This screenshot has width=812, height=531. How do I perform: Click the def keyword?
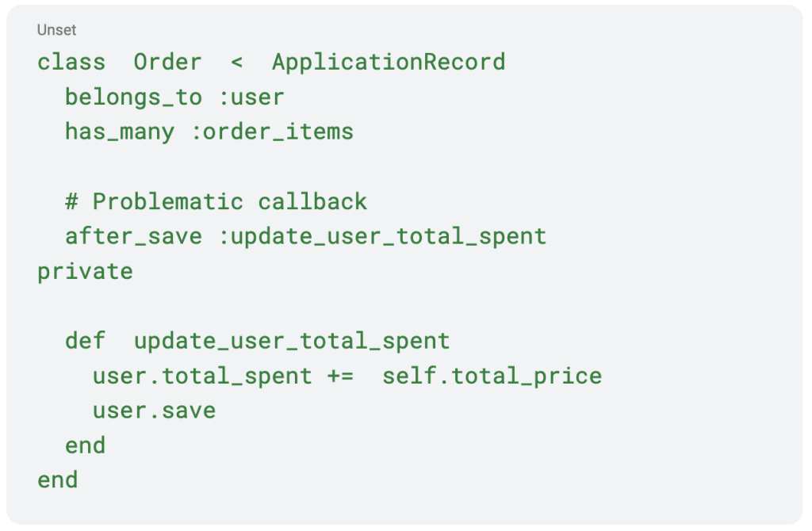pos(86,341)
